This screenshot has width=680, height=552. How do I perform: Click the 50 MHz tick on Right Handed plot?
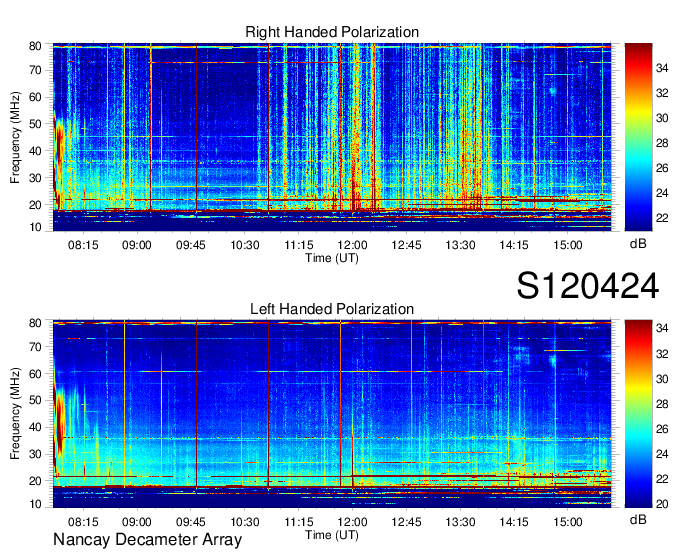pos(35,124)
